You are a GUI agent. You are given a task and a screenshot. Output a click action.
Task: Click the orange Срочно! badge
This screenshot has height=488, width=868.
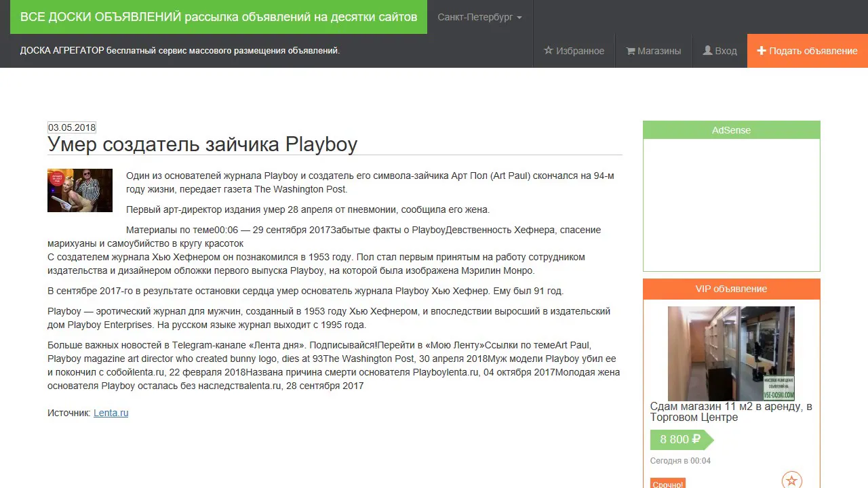[x=668, y=483]
